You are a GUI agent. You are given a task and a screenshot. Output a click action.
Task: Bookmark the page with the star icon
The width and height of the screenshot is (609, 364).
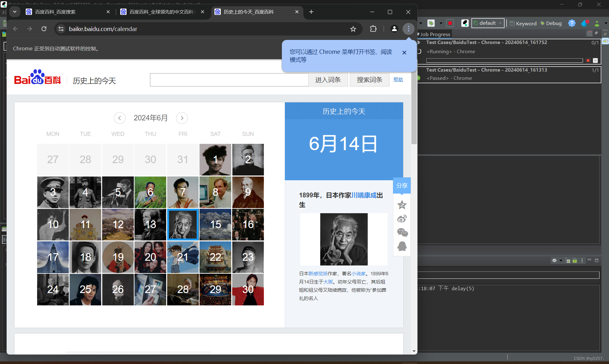coord(353,29)
